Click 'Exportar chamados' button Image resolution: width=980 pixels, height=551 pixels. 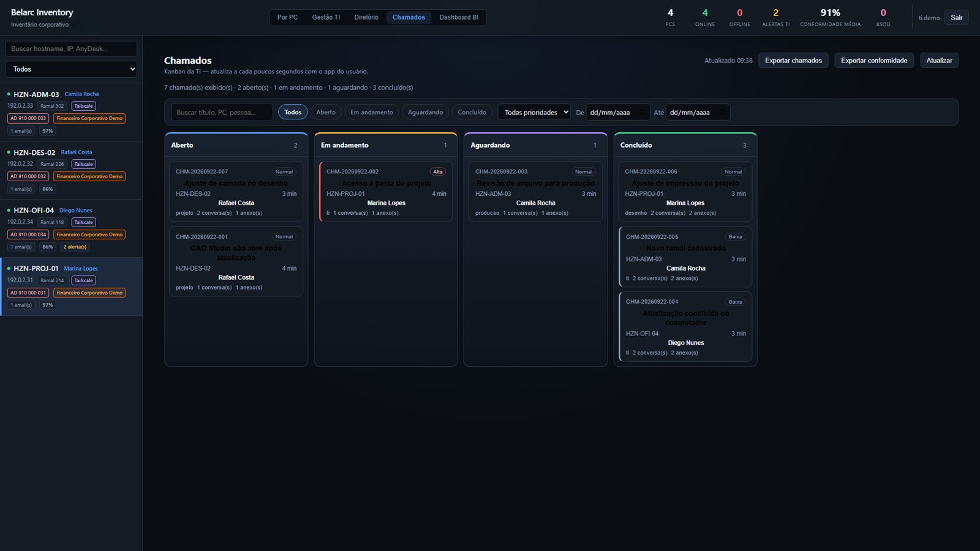coord(793,61)
